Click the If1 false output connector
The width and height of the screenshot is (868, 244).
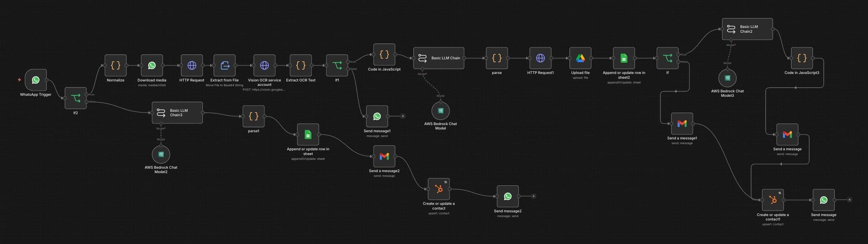pyautogui.click(x=348, y=69)
